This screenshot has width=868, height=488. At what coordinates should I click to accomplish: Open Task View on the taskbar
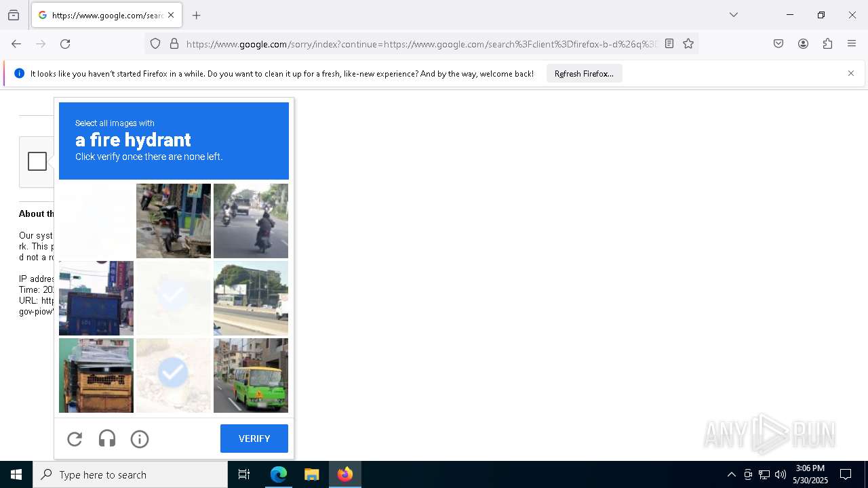[244, 474]
